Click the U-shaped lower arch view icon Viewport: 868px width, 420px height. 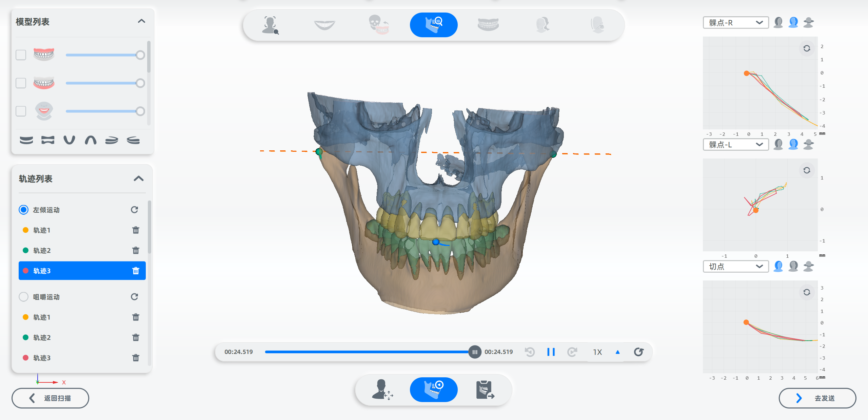69,140
